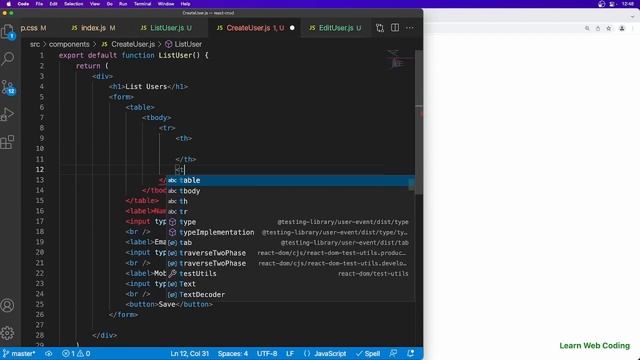
Task: Select the th autocomplete suggestion
Action: tap(290, 201)
